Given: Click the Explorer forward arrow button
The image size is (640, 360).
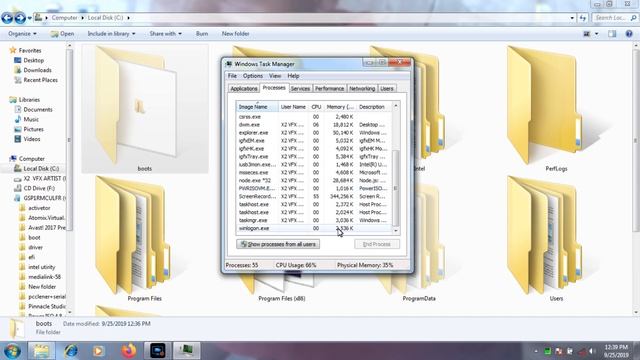Looking at the screenshot, I should (20, 18).
